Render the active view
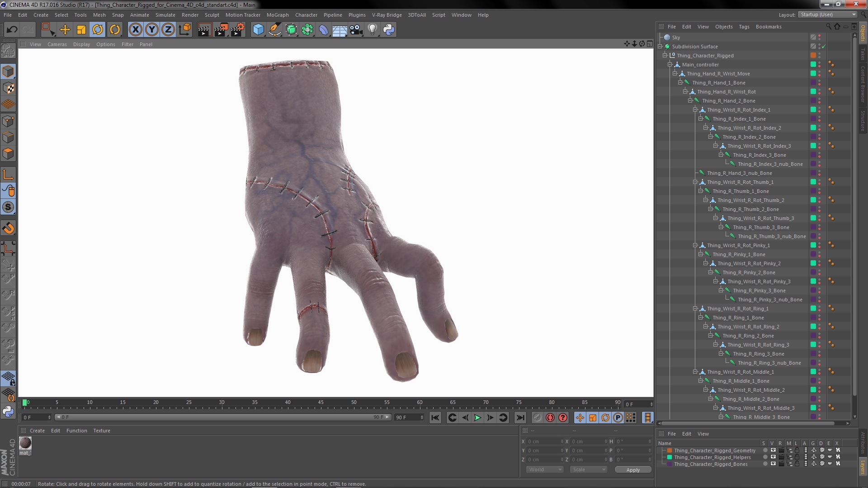 204,30
